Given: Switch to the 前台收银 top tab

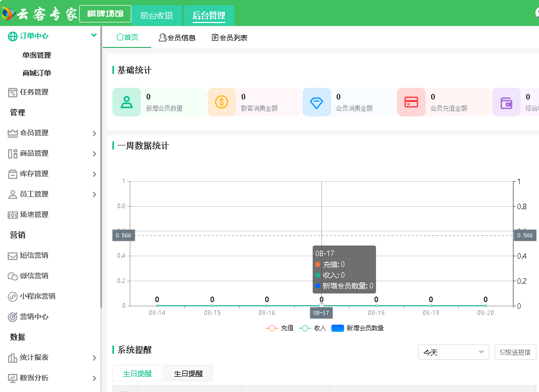Looking at the screenshot, I should point(157,15).
